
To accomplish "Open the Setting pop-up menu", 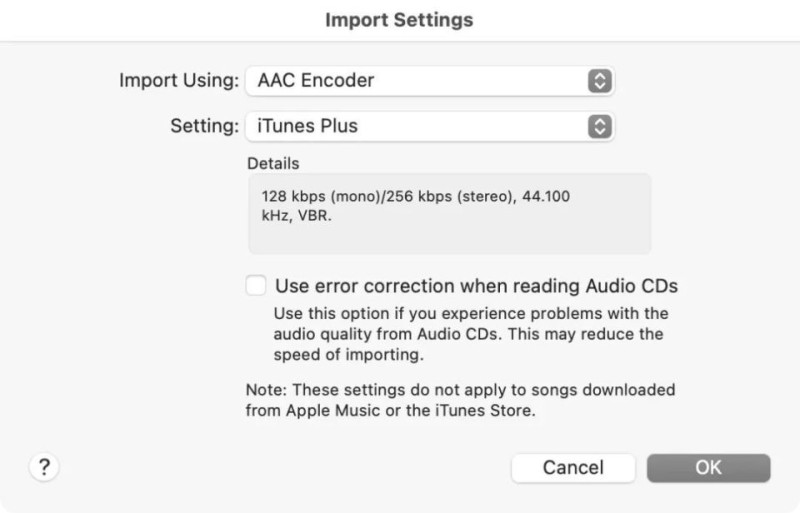I will click(x=430, y=126).
